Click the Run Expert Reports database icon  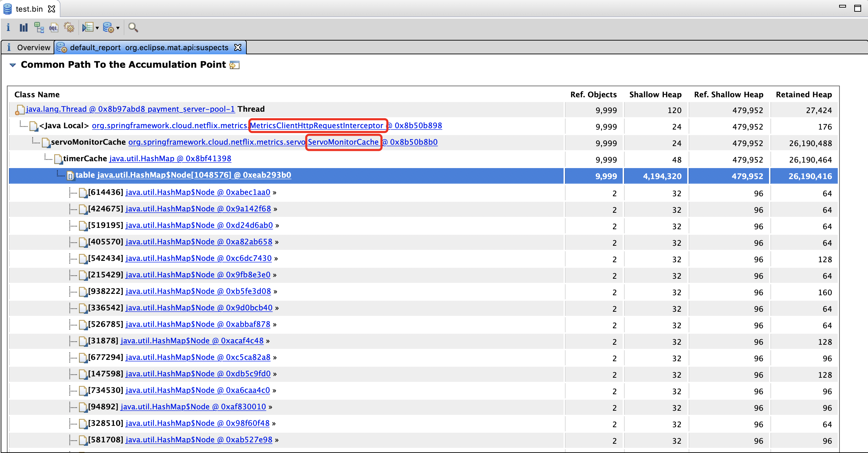click(x=109, y=27)
